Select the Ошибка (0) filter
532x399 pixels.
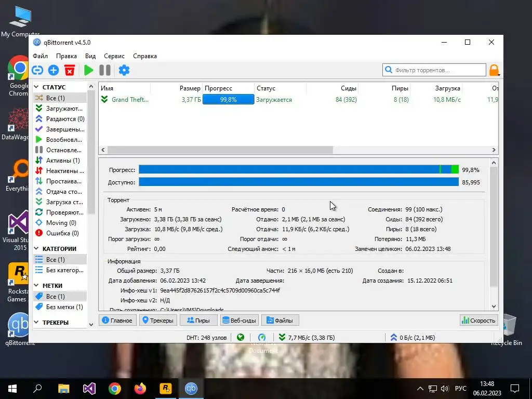60,233
